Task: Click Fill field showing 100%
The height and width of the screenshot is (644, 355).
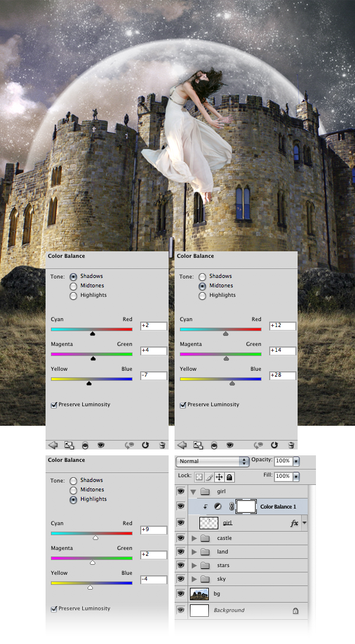Action: [283, 477]
